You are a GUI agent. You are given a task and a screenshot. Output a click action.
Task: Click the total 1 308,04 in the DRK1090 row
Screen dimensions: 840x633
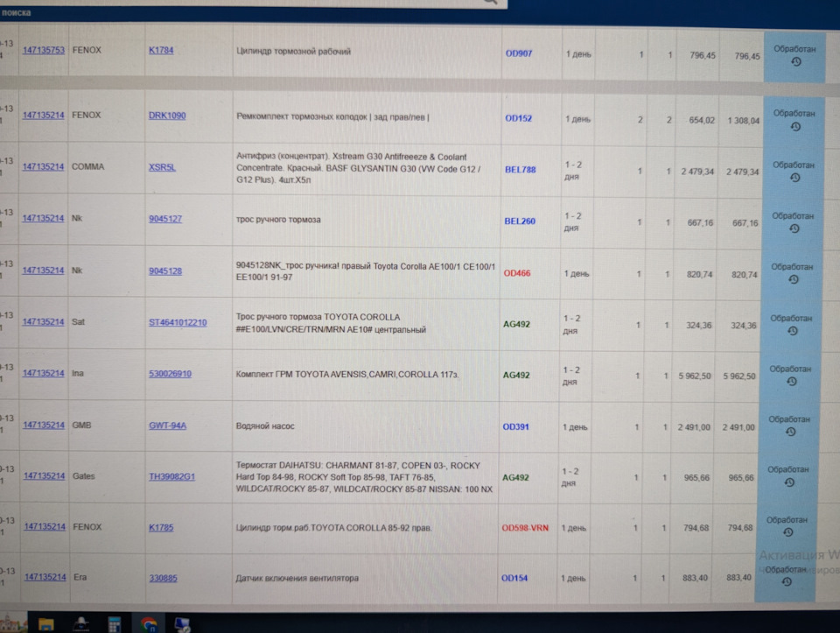(x=744, y=121)
